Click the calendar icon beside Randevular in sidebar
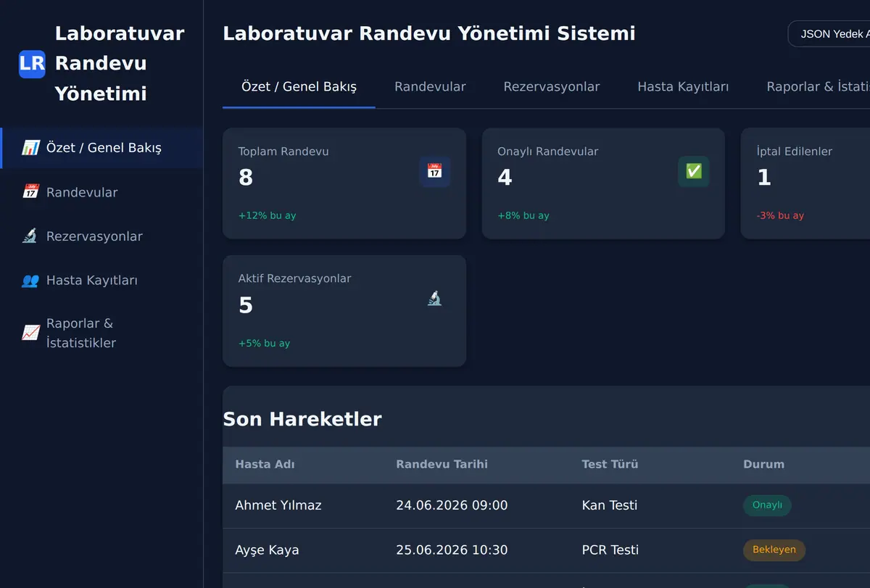This screenshot has width=870, height=588. click(30, 192)
